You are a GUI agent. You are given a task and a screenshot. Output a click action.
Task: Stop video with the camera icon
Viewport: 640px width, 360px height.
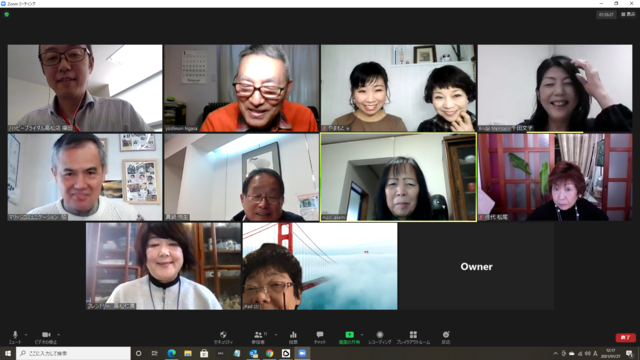point(46,337)
